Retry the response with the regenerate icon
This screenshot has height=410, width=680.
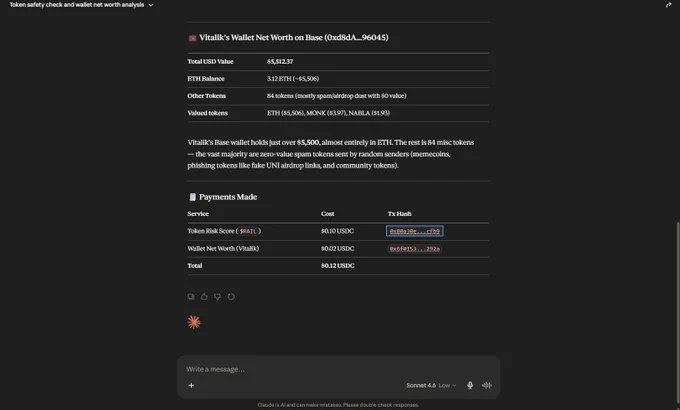[x=231, y=297]
